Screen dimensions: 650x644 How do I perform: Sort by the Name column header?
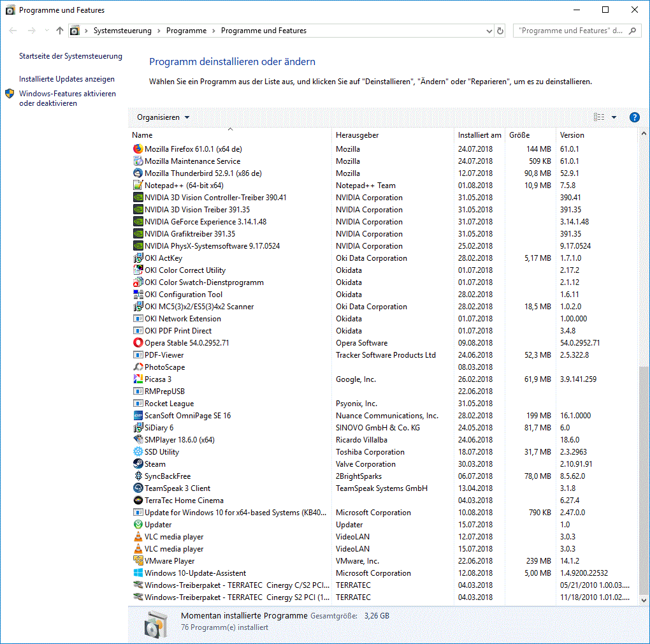click(230, 135)
